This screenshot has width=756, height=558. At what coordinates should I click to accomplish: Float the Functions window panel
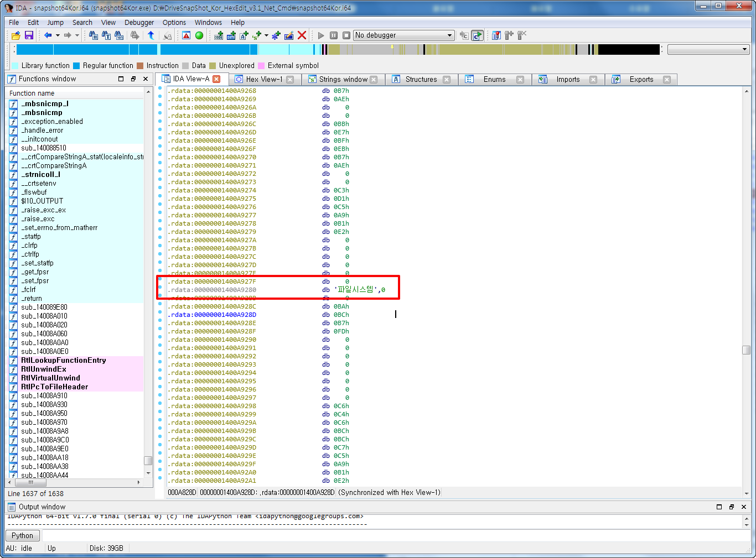pos(133,79)
